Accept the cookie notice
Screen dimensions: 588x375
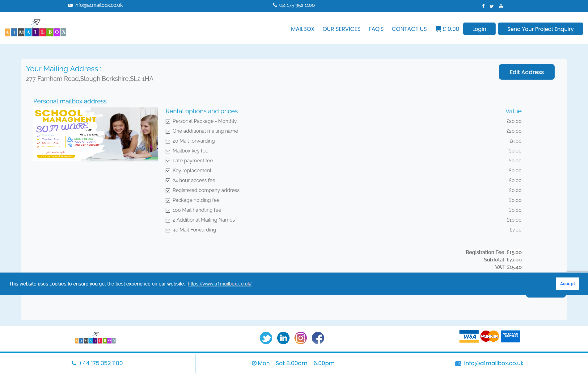567,284
